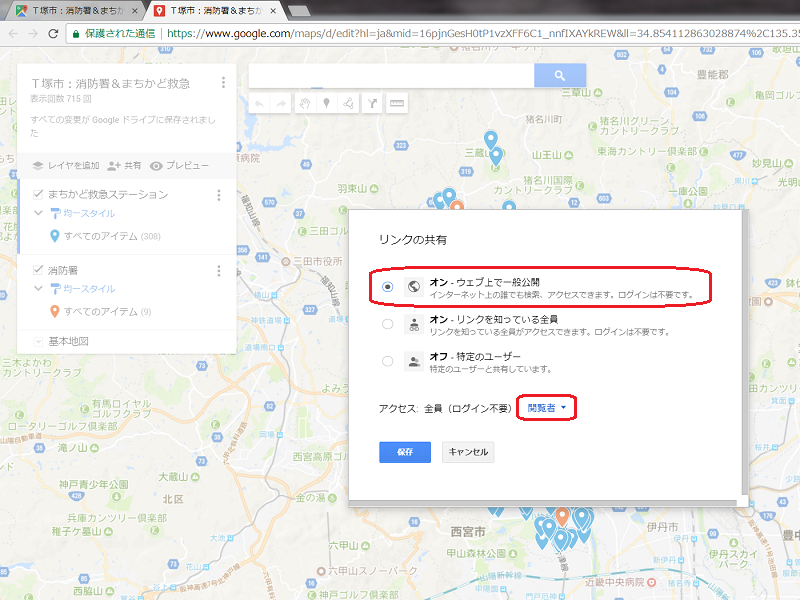800x600 pixels.
Task: Select the add marker tool
Action: click(327, 104)
